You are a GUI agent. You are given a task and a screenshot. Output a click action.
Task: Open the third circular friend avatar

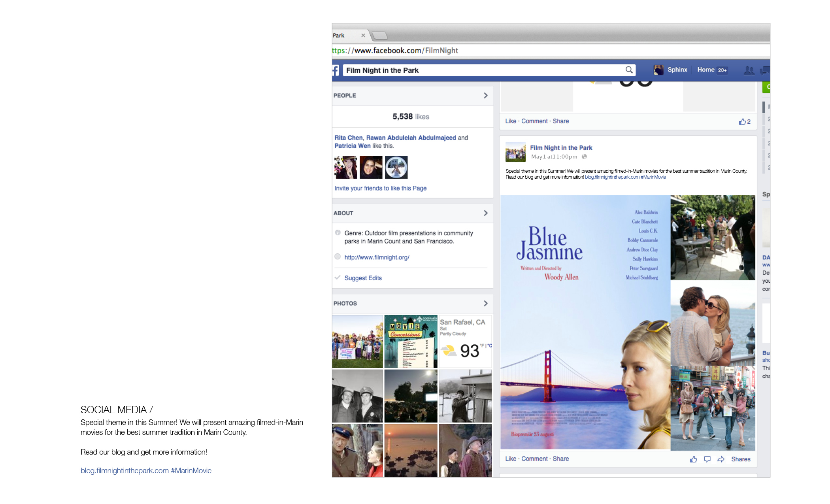pos(396,167)
